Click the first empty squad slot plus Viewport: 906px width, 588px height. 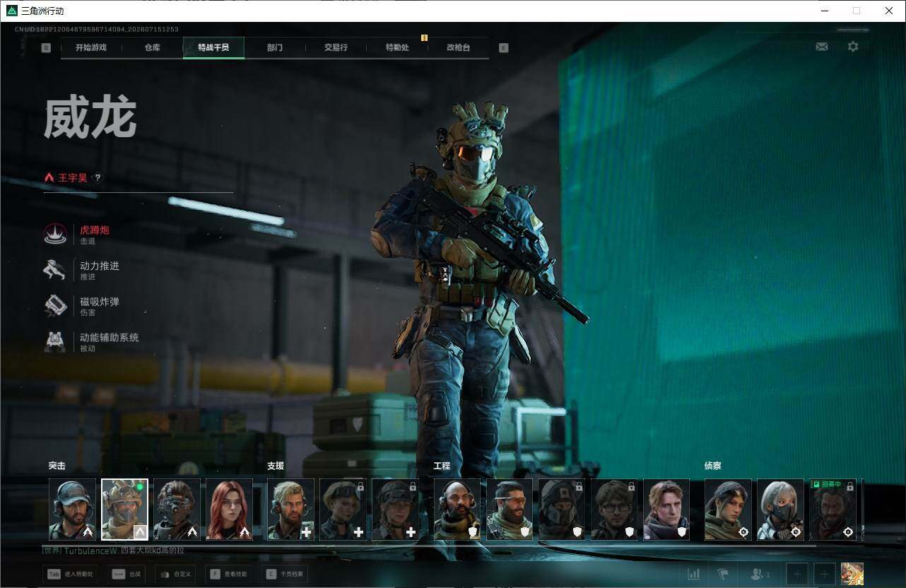click(797, 575)
